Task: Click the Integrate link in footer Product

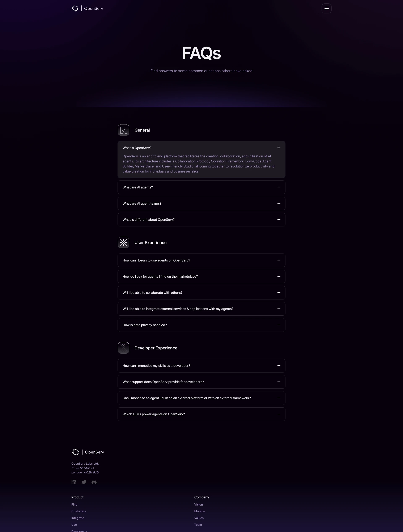Action: click(x=77, y=518)
